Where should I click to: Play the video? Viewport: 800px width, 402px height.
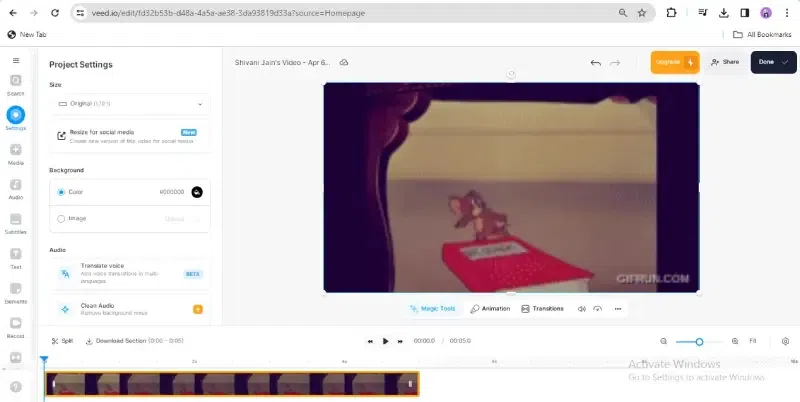(x=386, y=341)
